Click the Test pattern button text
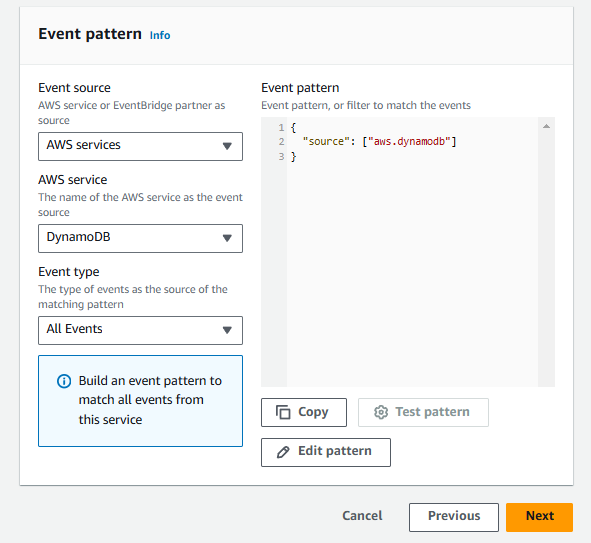 432,412
